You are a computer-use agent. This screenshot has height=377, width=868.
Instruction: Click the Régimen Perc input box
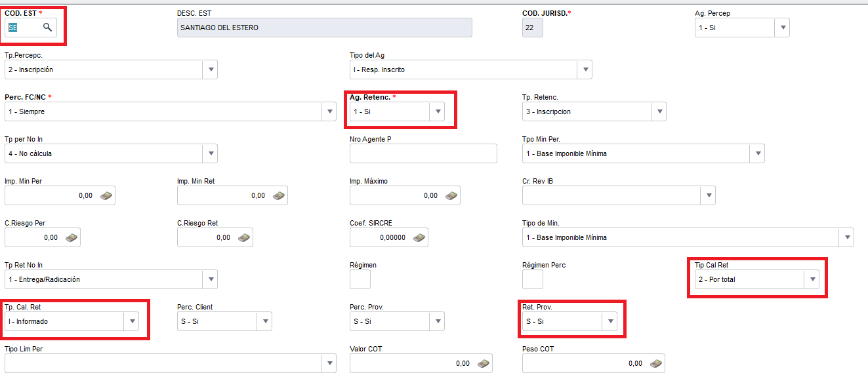point(533,279)
